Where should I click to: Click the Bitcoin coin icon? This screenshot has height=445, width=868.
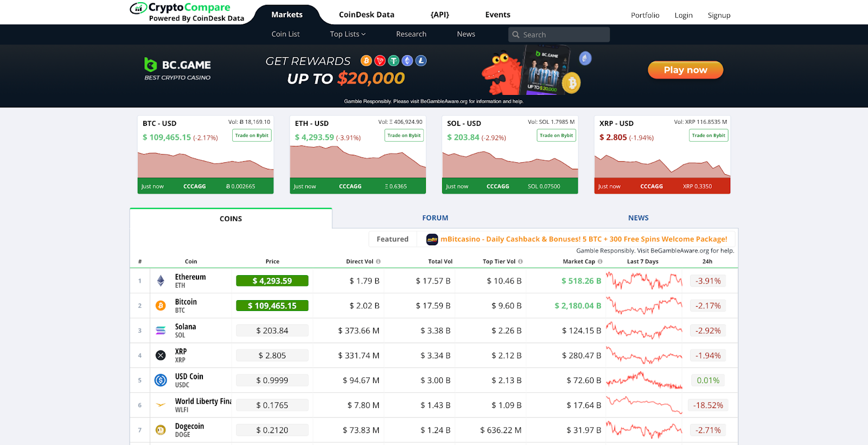pos(161,306)
